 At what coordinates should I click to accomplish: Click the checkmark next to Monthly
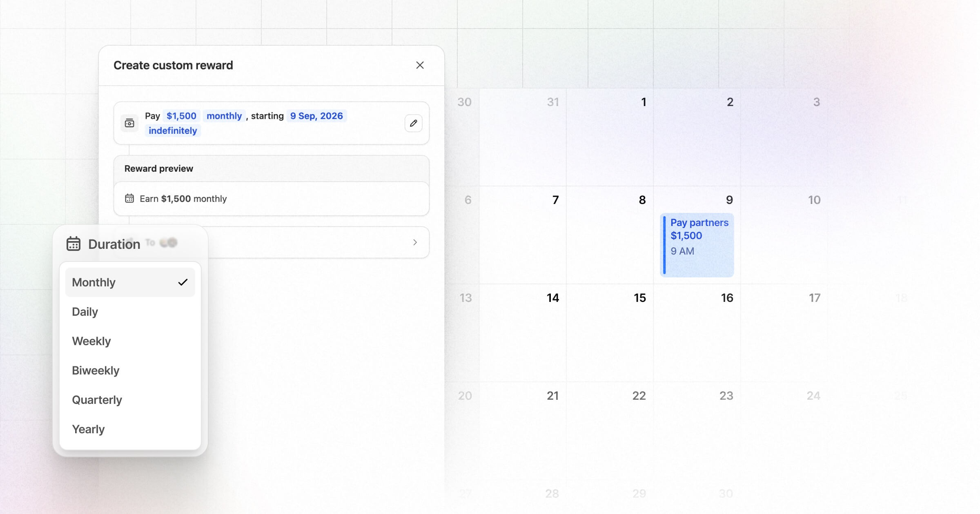(x=183, y=282)
